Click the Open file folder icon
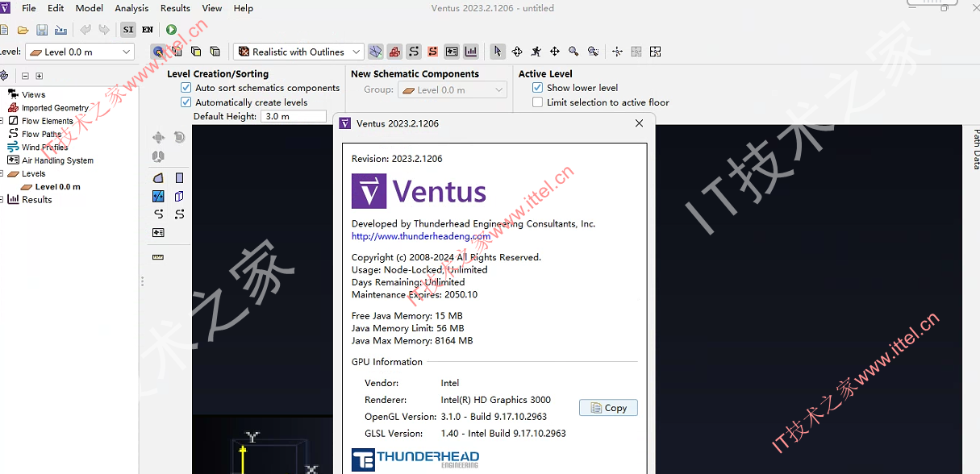The height and width of the screenshot is (474, 980). [x=23, y=30]
